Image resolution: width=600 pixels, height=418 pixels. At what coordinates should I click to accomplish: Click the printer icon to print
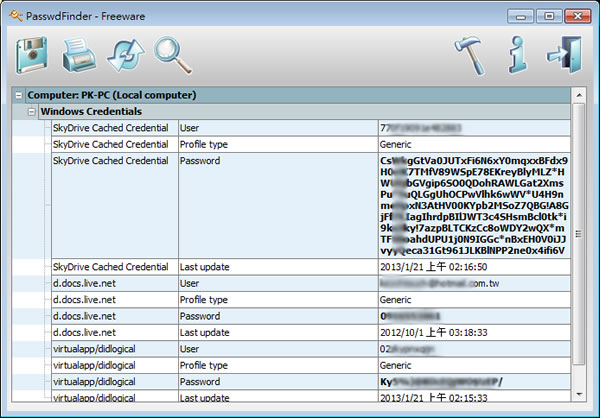tap(78, 54)
